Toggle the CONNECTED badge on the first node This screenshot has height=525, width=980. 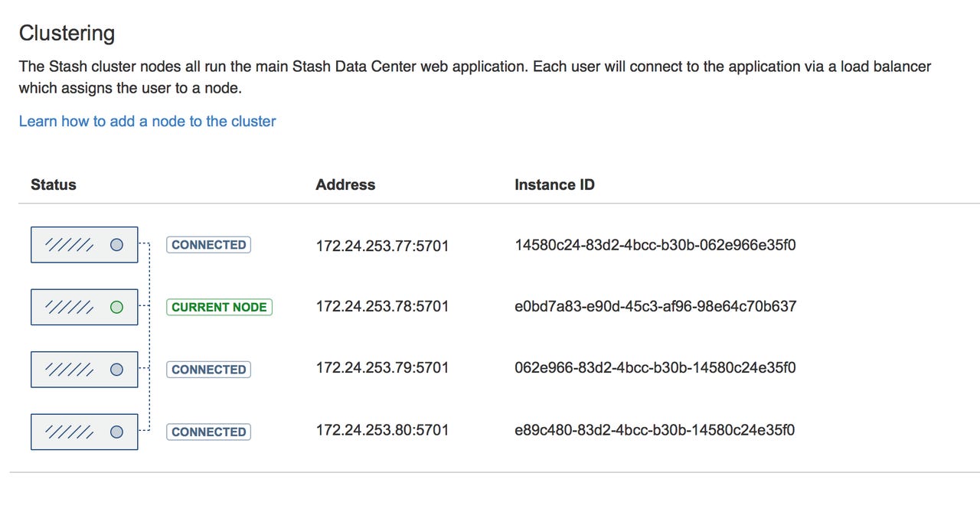click(x=208, y=245)
